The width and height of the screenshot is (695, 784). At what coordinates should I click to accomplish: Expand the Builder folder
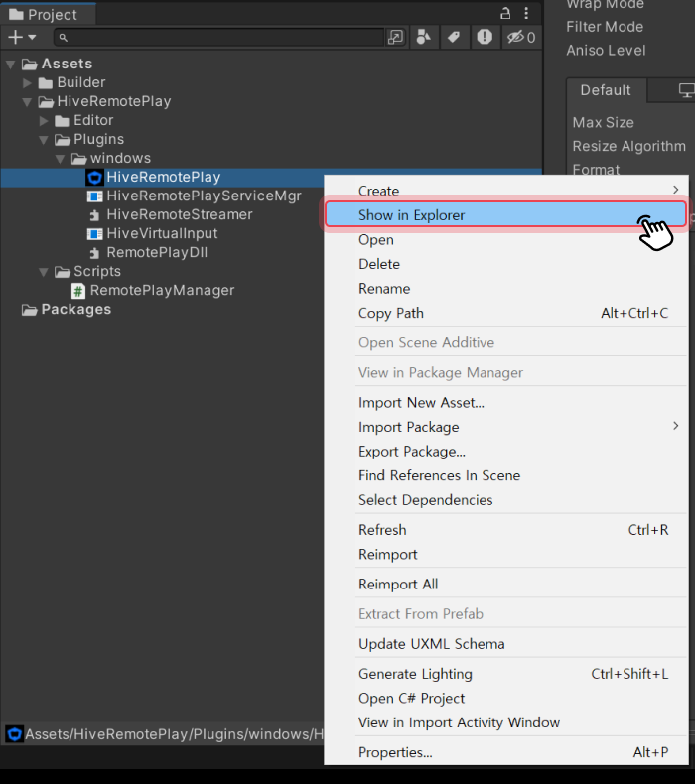pyautogui.click(x=28, y=83)
